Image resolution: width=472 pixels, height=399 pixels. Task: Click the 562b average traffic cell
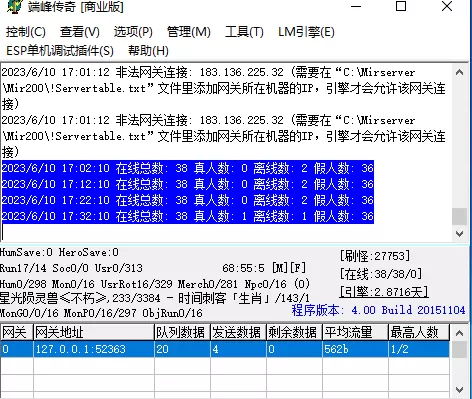(x=355, y=349)
